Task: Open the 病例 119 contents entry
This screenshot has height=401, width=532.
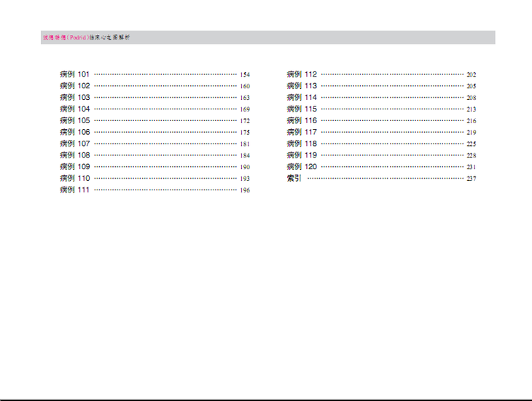Action: tap(302, 155)
